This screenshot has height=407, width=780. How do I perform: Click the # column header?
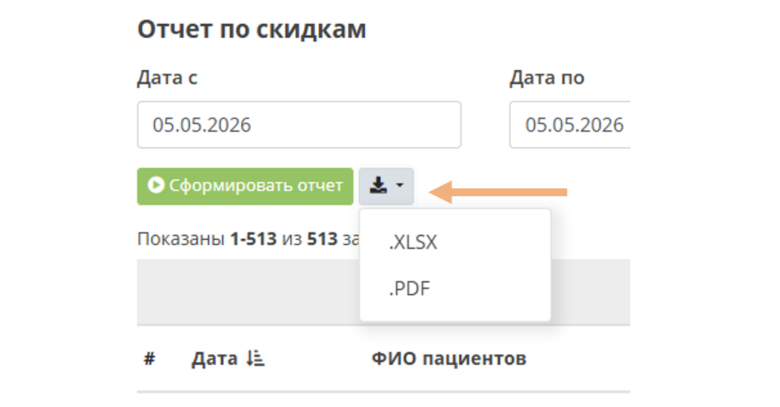click(149, 358)
